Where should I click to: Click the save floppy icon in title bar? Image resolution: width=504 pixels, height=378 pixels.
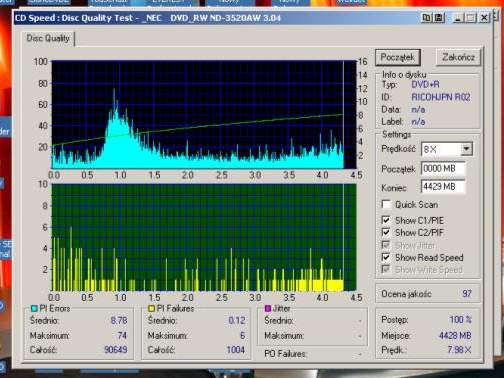439,18
